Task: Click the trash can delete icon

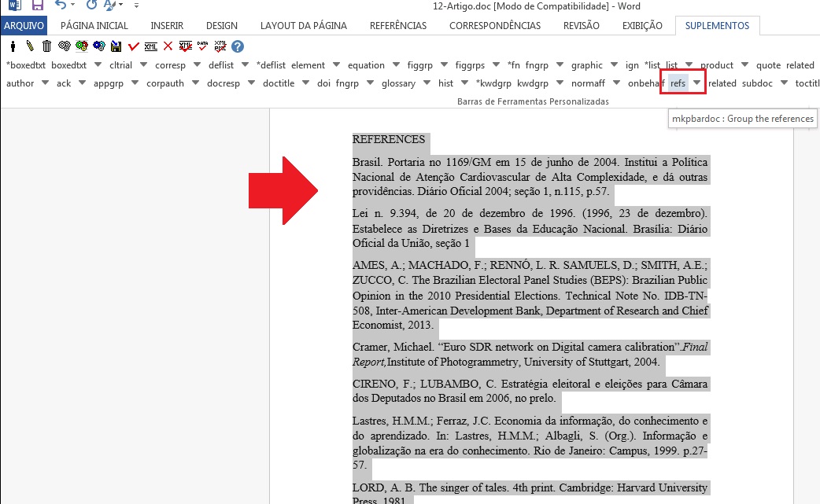Action: point(47,46)
